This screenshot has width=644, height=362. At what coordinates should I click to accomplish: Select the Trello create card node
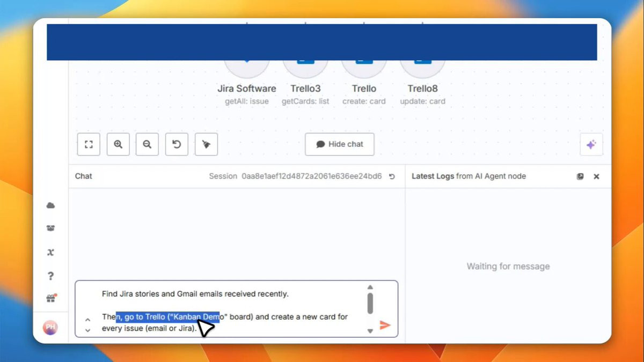[x=364, y=70]
